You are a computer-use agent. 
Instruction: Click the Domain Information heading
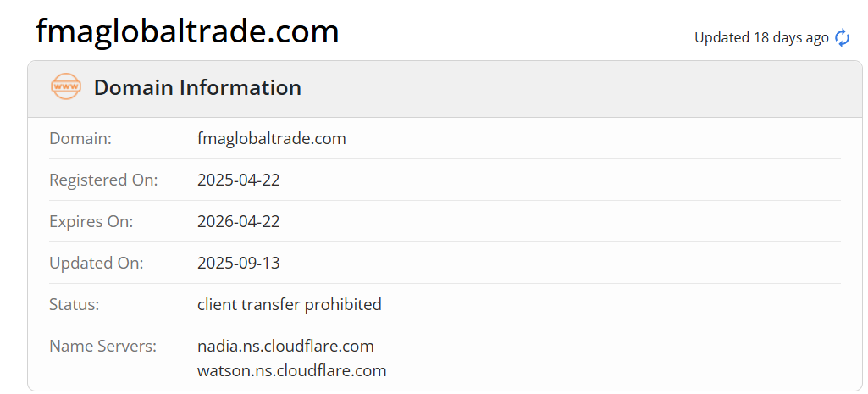tap(197, 87)
